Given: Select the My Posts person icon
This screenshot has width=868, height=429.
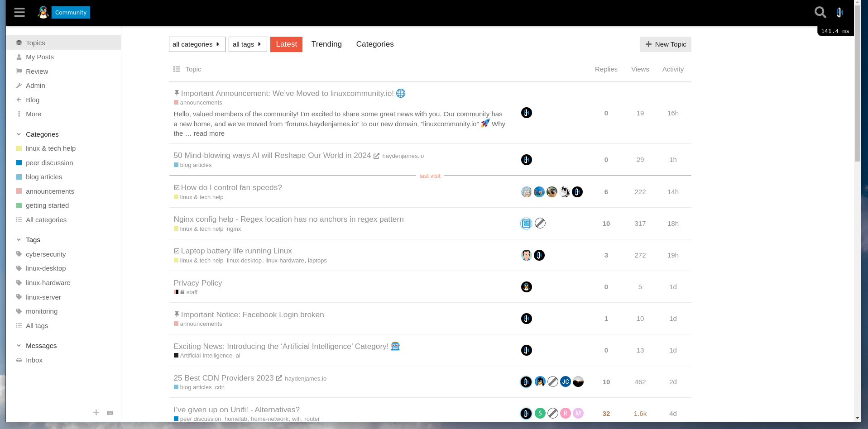Looking at the screenshot, I should point(19,57).
